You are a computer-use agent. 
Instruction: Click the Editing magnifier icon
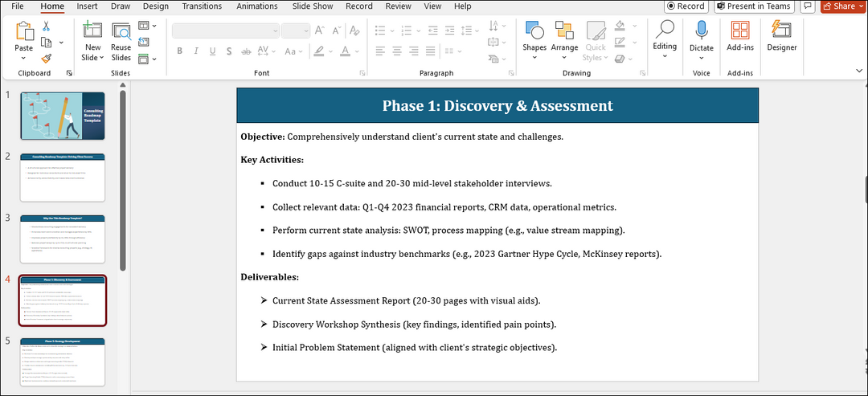pyautogui.click(x=665, y=29)
